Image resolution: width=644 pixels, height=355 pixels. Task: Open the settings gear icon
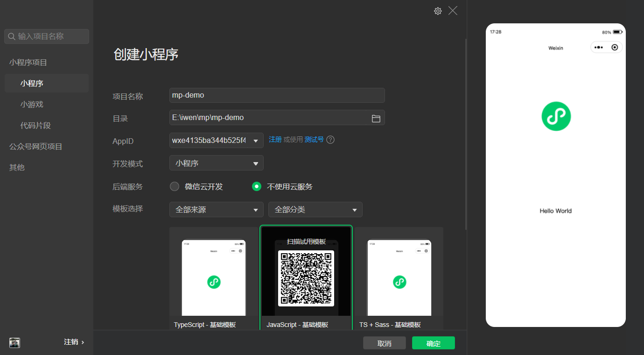(438, 11)
